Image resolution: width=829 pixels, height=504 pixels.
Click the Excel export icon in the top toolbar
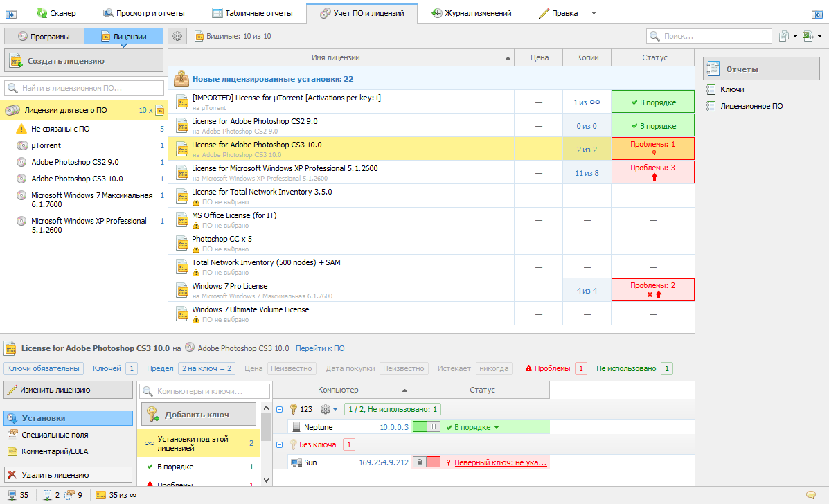tap(808, 36)
